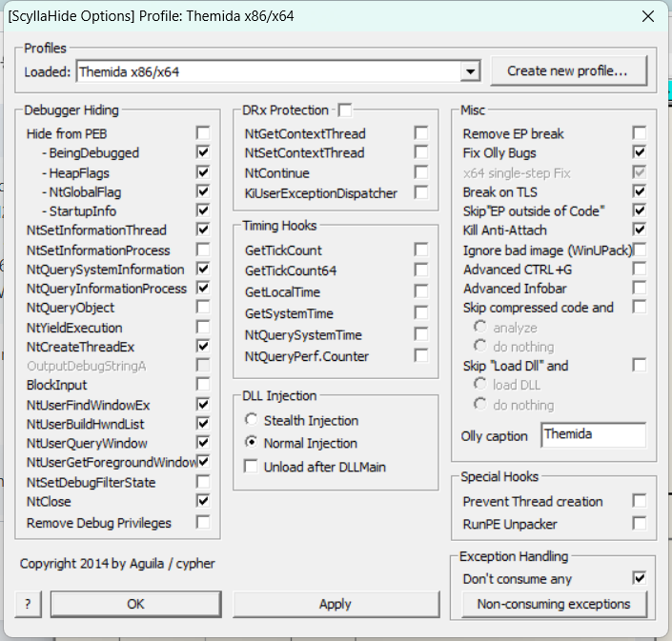Check the RunPE Unpacker option
The image size is (672, 641).
click(x=640, y=523)
